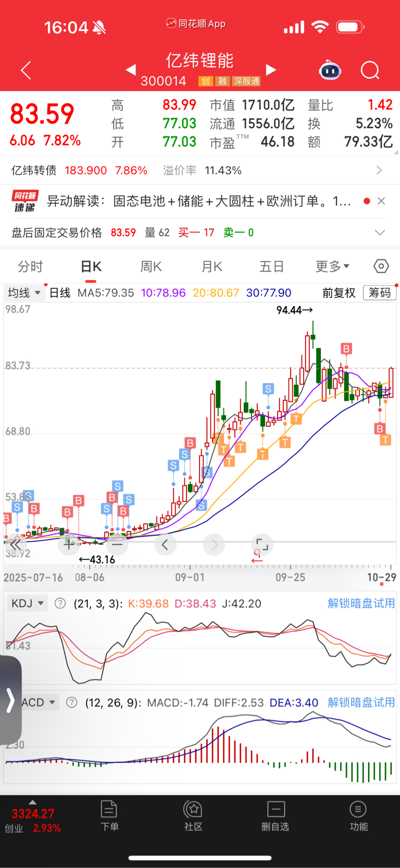The image size is (400, 868).
Task: Switch to 分时 chart tab
Action: pyautogui.click(x=30, y=266)
